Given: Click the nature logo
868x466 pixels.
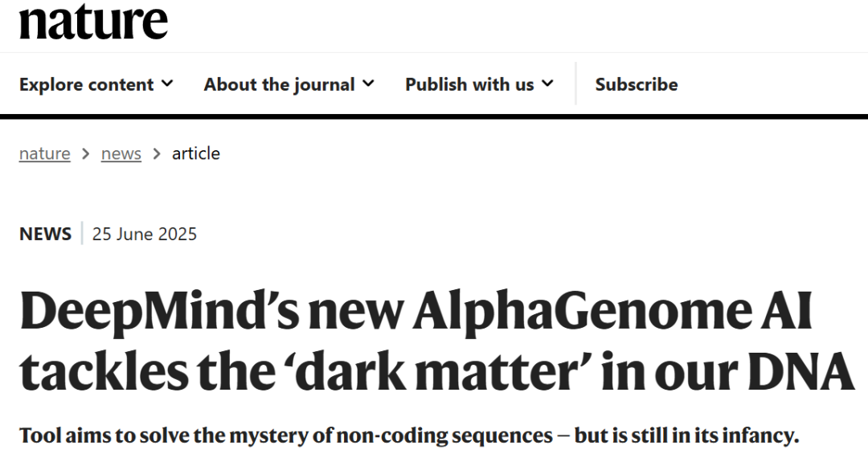Looking at the screenshot, I should point(93,22).
